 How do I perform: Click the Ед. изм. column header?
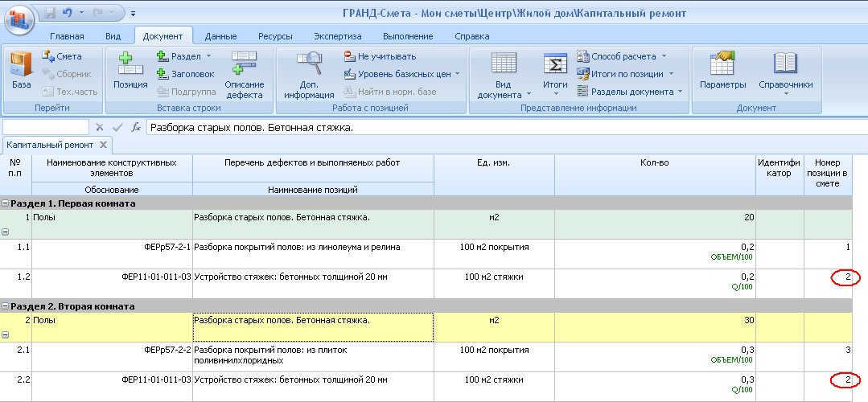pyautogui.click(x=495, y=174)
